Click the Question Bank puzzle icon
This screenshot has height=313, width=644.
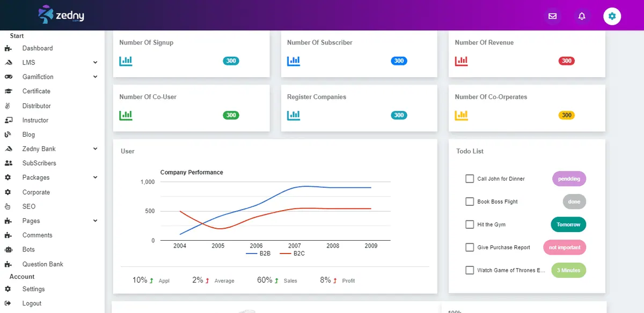8,264
